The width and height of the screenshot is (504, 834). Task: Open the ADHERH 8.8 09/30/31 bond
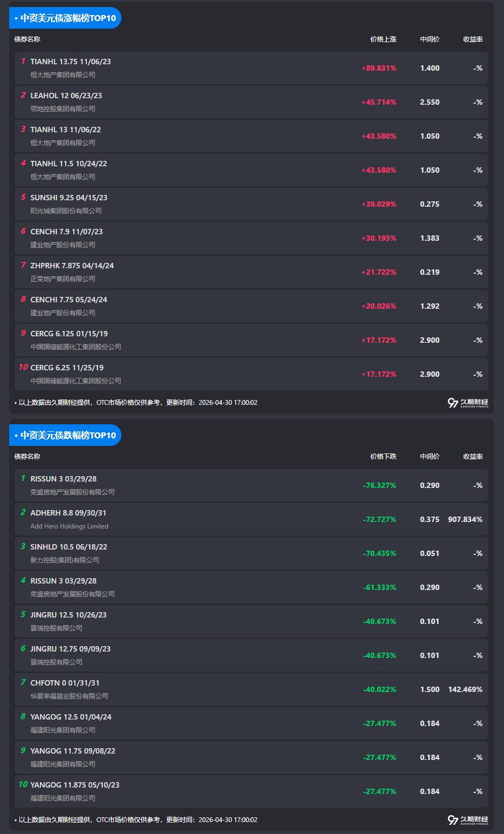tap(68, 513)
